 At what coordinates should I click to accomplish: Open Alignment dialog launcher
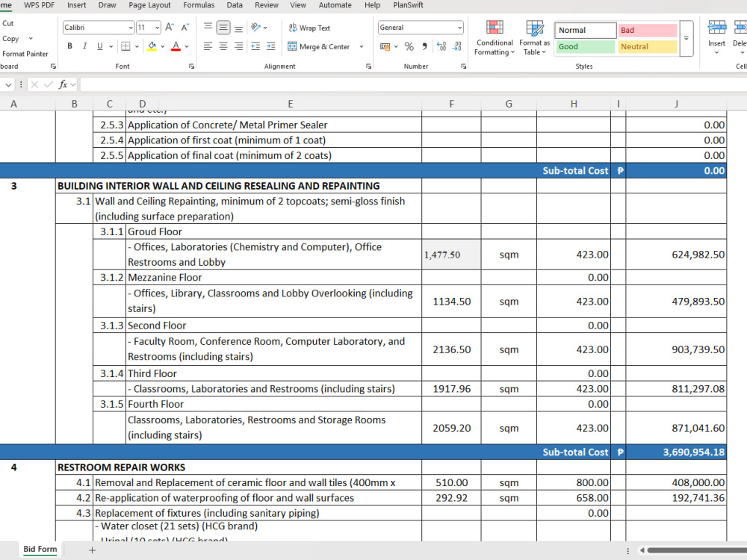(x=368, y=66)
